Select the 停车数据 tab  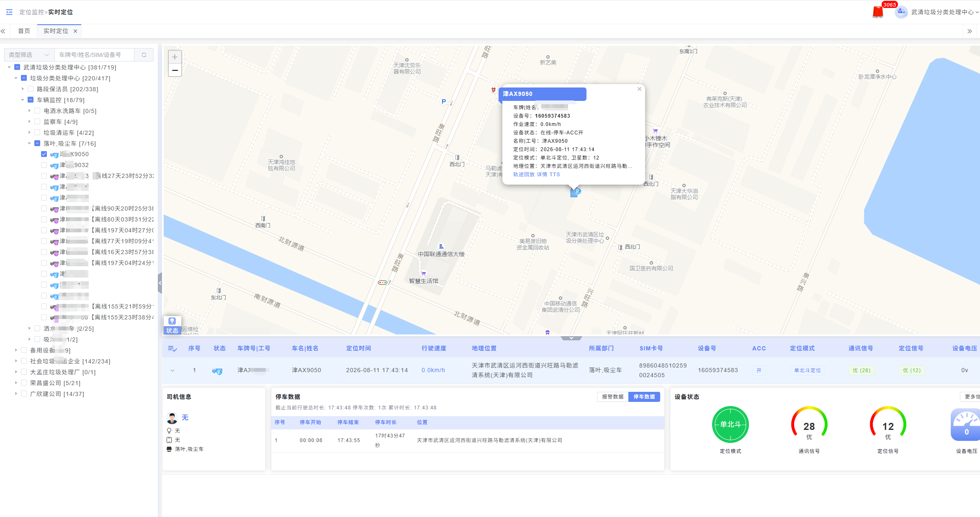click(x=644, y=397)
